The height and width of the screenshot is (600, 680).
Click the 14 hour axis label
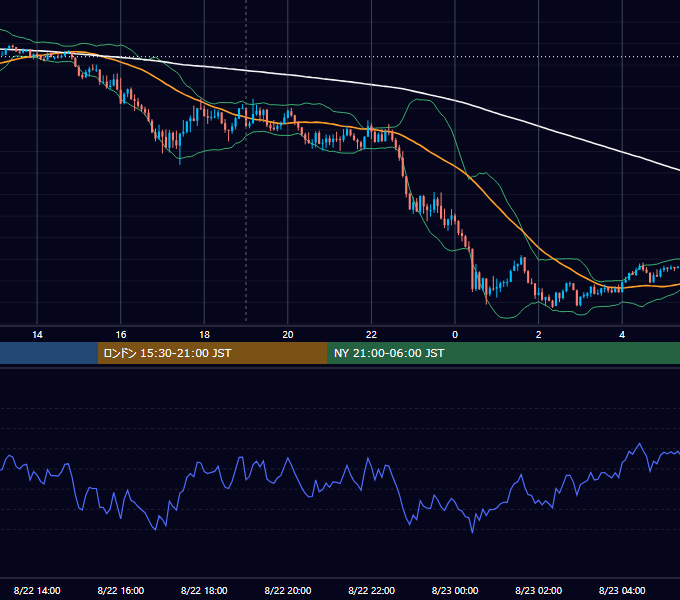[37, 335]
